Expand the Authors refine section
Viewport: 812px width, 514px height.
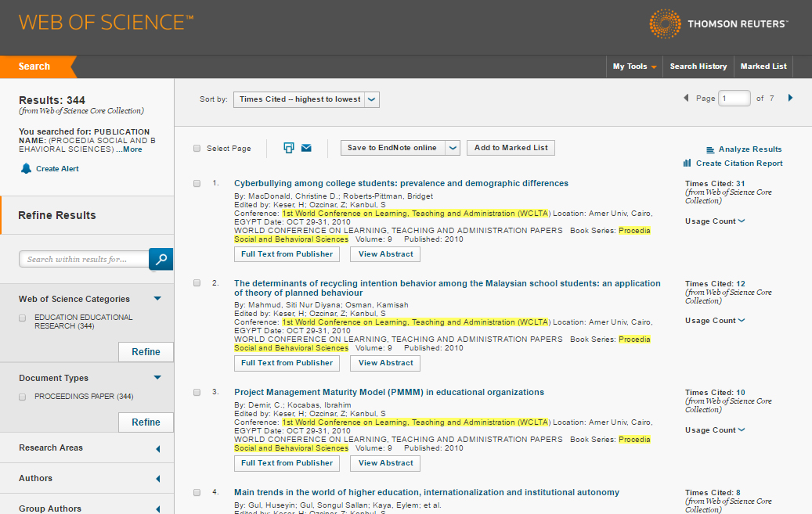(x=158, y=479)
